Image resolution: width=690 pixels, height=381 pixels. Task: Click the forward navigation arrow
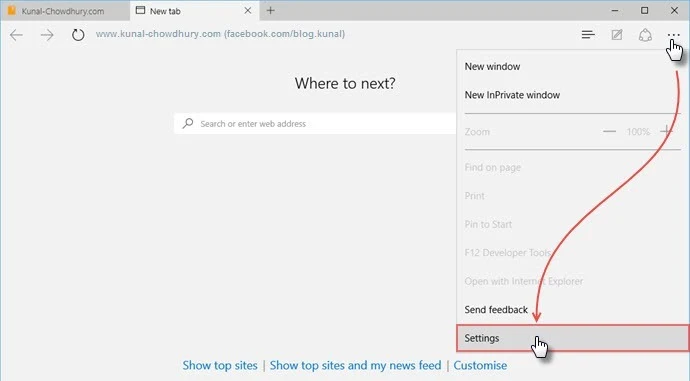click(47, 35)
